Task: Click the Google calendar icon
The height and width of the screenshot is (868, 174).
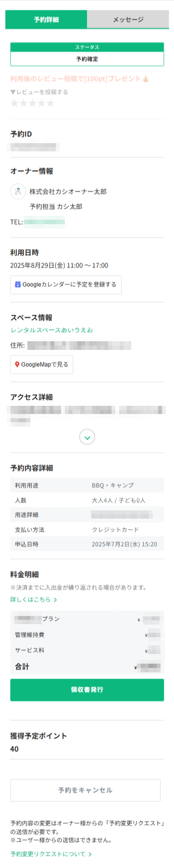Action: pos(18,284)
